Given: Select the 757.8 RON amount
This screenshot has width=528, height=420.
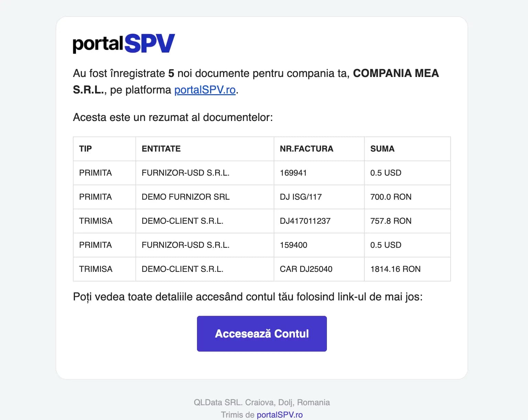Looking at the screenshot, I should [x=391, y=221].
